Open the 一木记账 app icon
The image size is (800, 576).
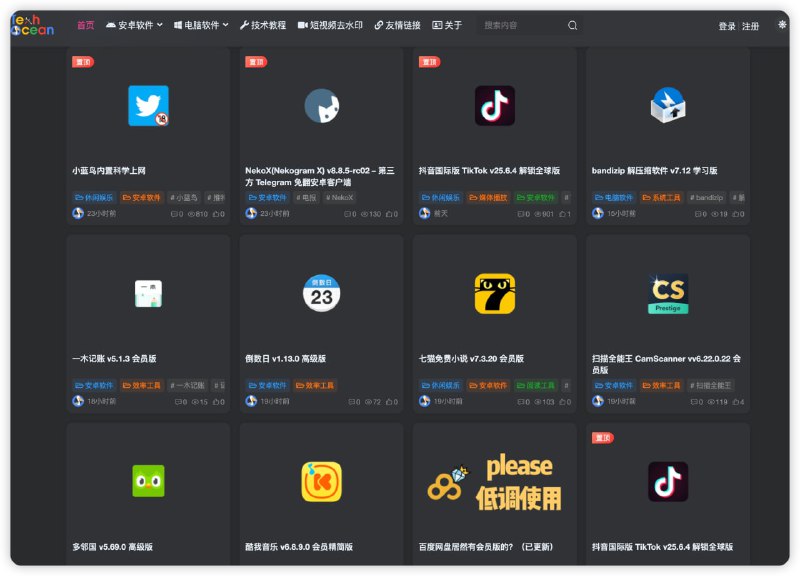(148, 293)
